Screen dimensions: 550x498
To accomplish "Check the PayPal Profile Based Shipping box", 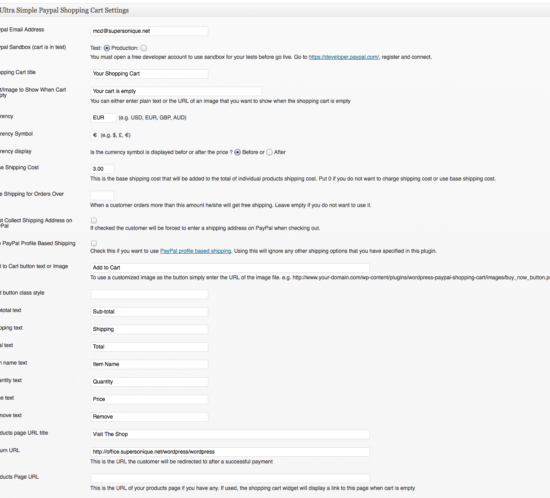I will 94,243.
